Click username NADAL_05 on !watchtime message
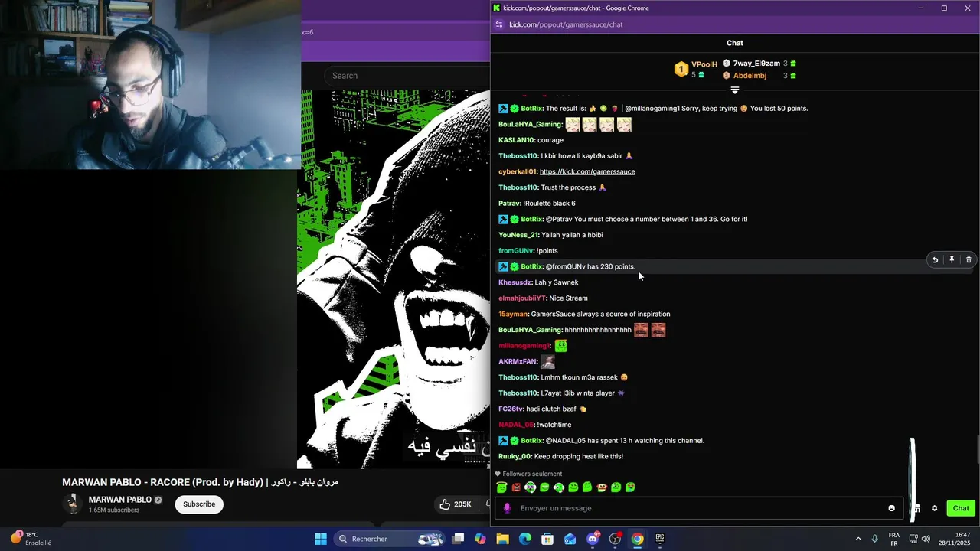Image resolution: width=980 pixels, height=551 pixels. (516, 425)
